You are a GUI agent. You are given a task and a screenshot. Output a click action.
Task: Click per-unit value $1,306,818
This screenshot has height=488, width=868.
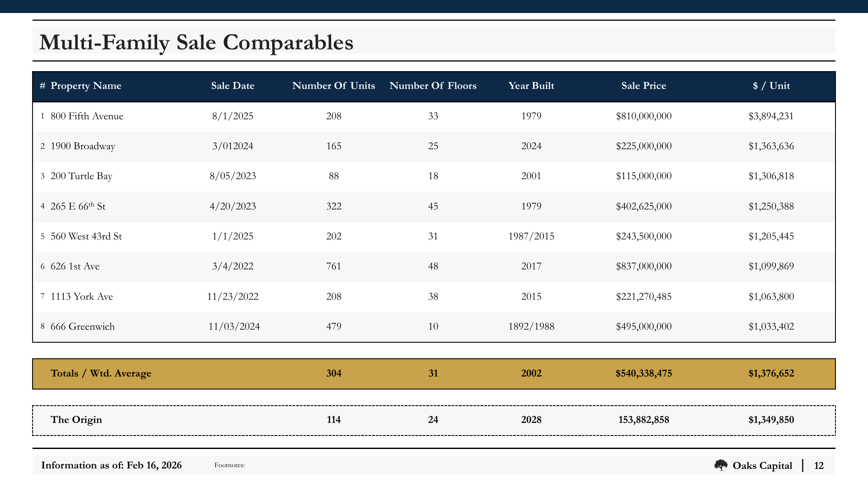(771, 176)
